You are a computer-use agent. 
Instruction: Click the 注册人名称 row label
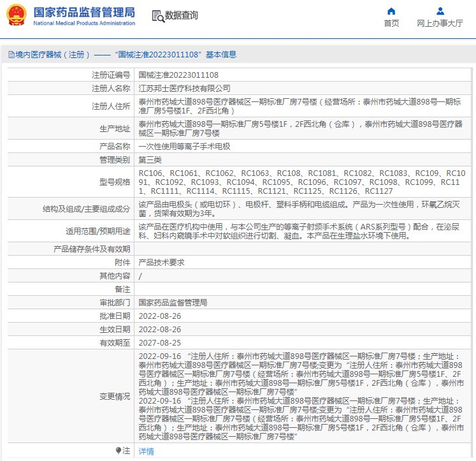[111, 89]
